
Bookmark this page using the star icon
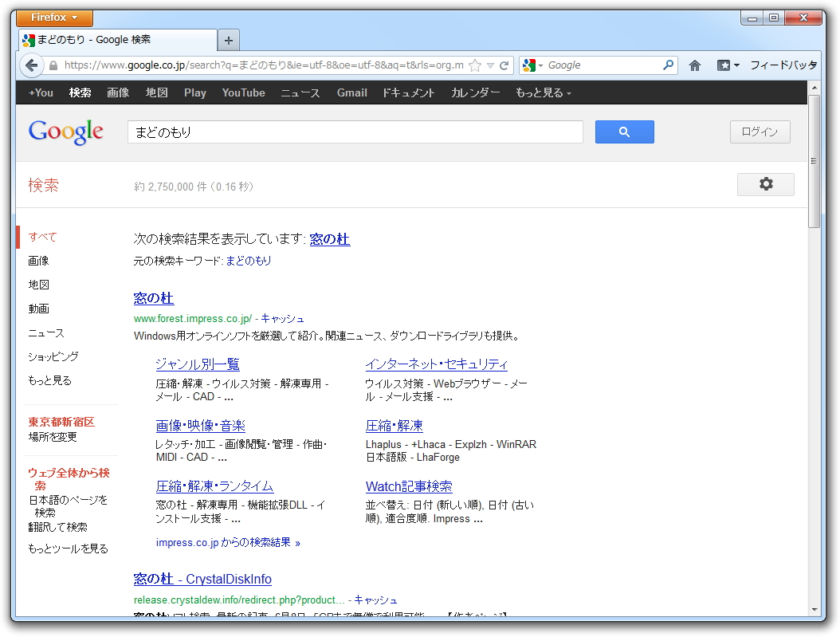[473, 65]
